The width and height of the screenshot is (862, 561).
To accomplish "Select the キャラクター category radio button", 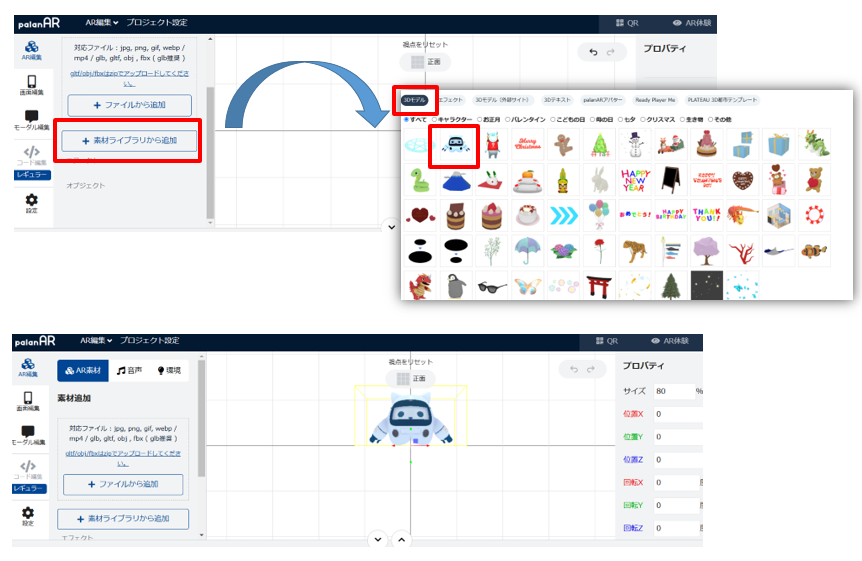I will pos(435,119).
